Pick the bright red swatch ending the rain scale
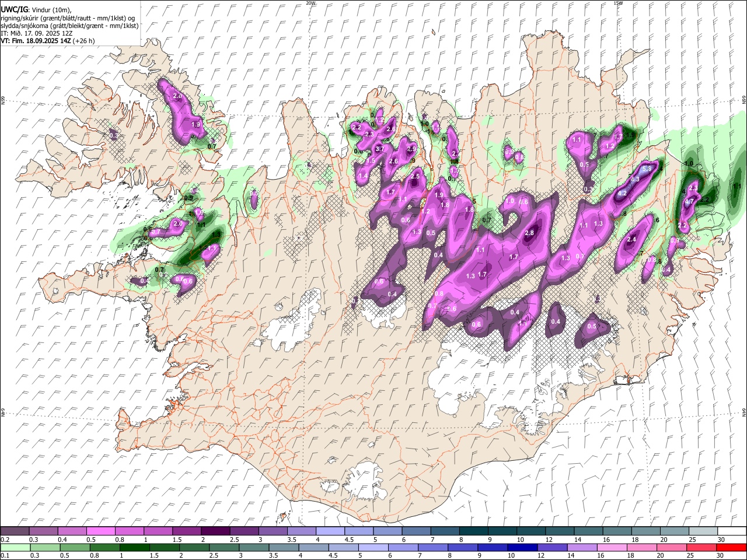Viewport: 747px width, 560px height. 731,548
